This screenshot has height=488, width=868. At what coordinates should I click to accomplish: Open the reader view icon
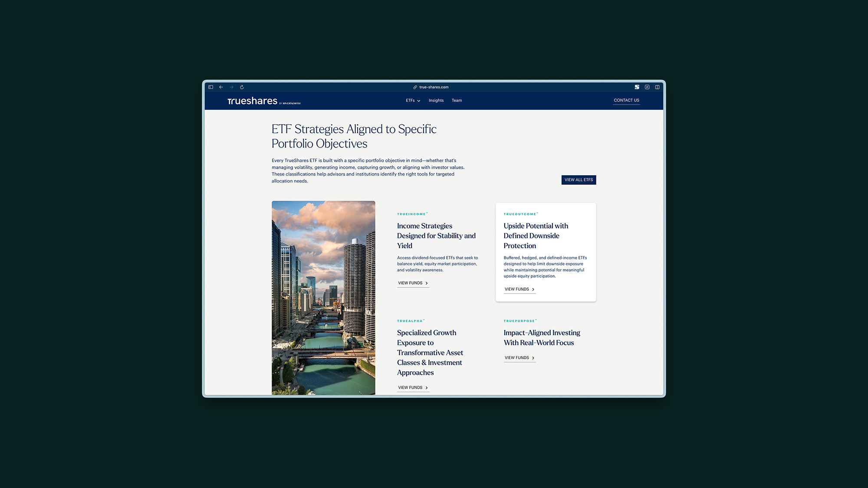pyautogui.click(x=647, y=87)
